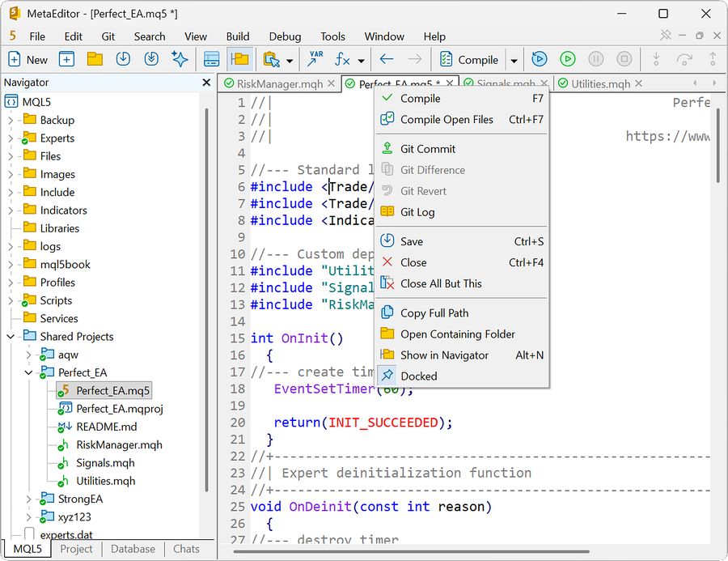Click the Step Over debug icon
Image resolution: width=728 pixels, height=561 pixels.
684,59
